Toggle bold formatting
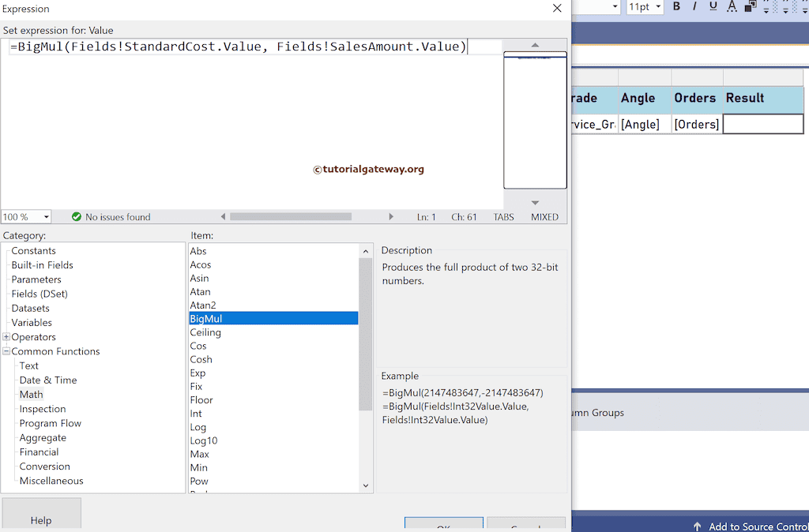Screen dimensions: 809x532 (x=676, y=7)
